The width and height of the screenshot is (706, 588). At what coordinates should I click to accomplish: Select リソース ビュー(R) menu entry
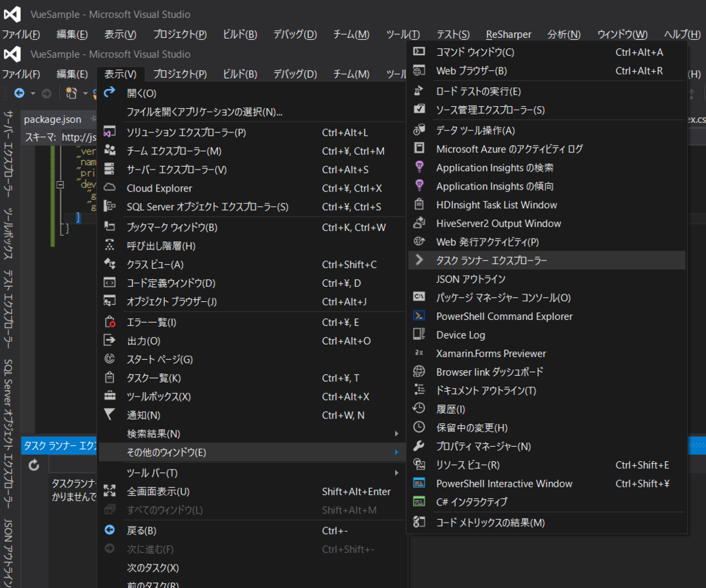click(x=547, y=465)
